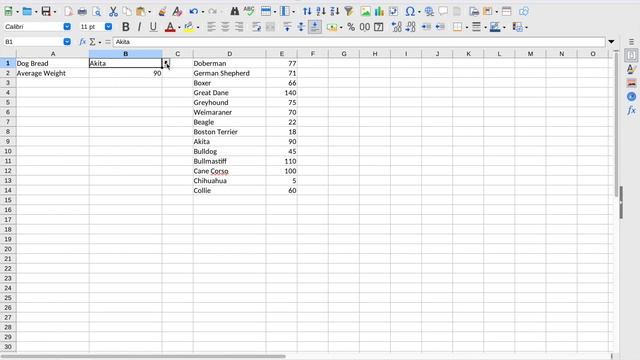Save the spreadsheet
The width and height of the screenshot is (640, 360).
click(x=46, y=11)
